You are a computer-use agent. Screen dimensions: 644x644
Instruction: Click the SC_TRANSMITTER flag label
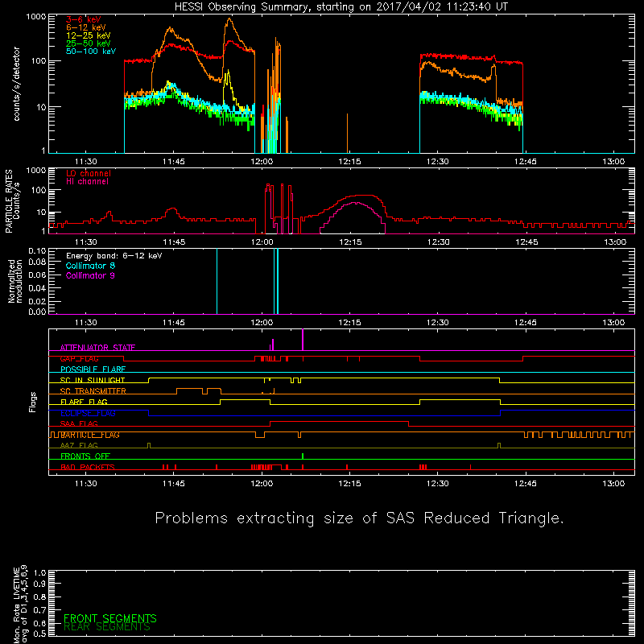click(93, 391)
